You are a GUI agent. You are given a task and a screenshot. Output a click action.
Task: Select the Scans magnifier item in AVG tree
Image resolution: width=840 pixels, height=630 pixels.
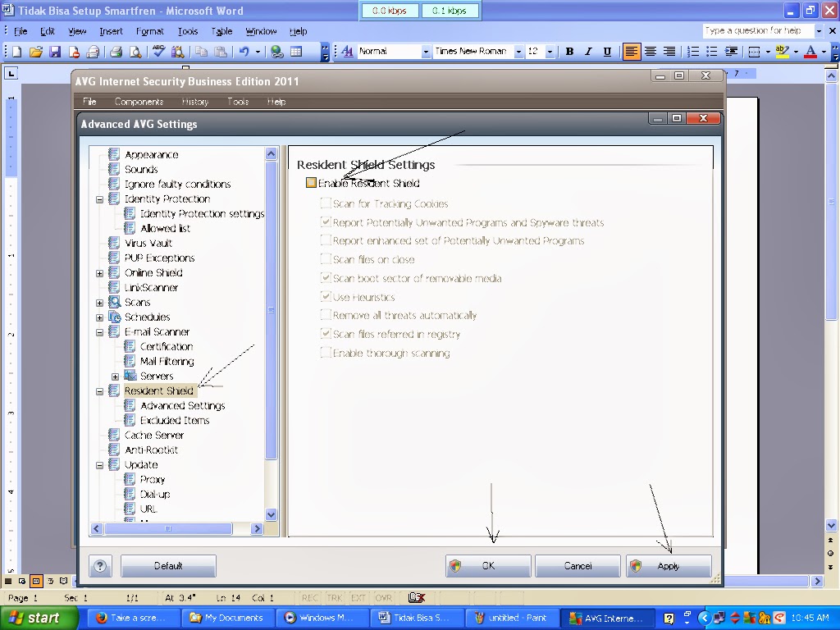[137, 302]
